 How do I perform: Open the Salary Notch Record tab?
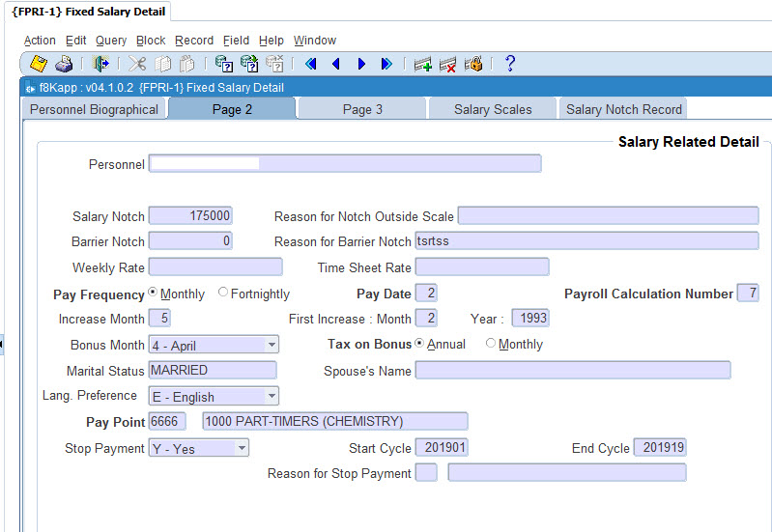coord(624,109)
